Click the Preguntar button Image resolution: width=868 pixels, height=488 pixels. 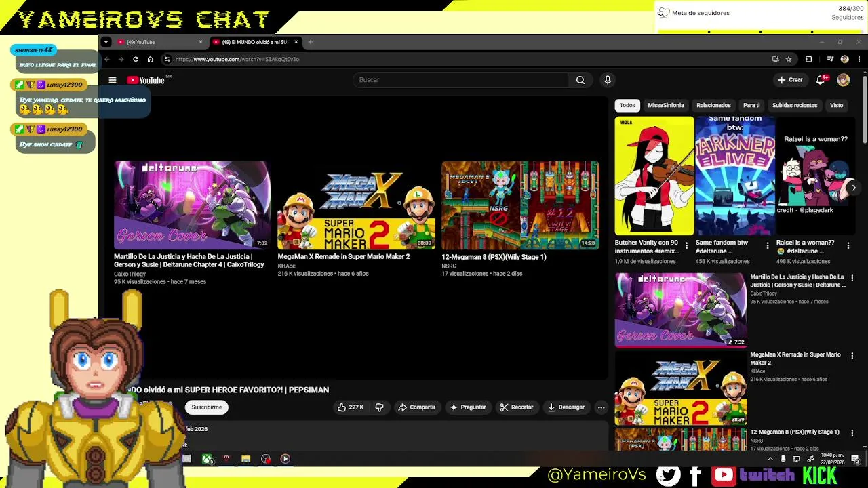point(468,407)
